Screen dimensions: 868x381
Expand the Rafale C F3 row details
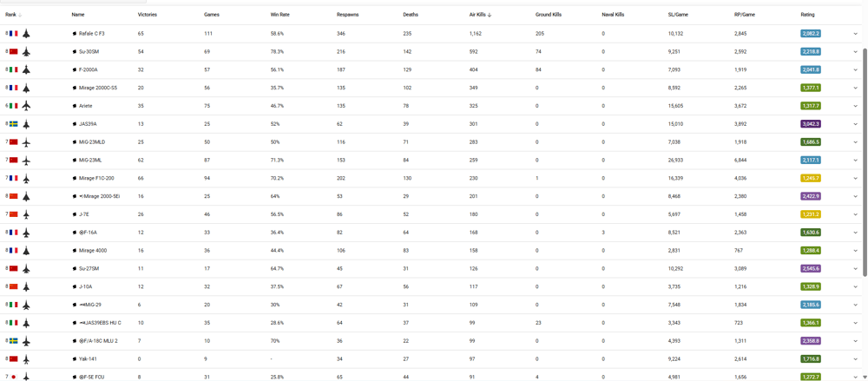(x=855, y=34)
